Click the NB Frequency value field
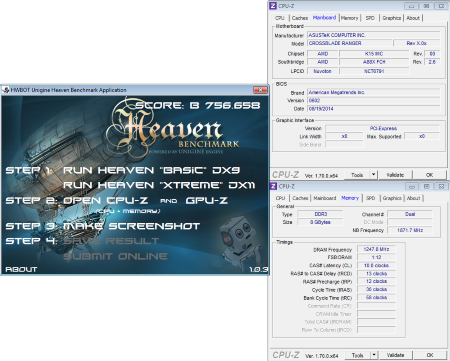Image resolution: width=450 pixels, height=361 pixels. (x=410, y=230)
